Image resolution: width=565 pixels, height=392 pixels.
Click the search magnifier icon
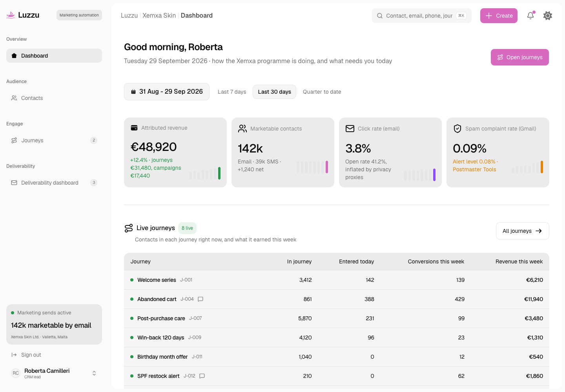coord(380,16)
